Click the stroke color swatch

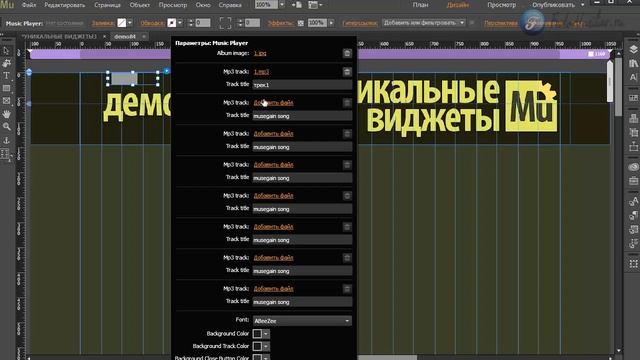pos(172,23)
